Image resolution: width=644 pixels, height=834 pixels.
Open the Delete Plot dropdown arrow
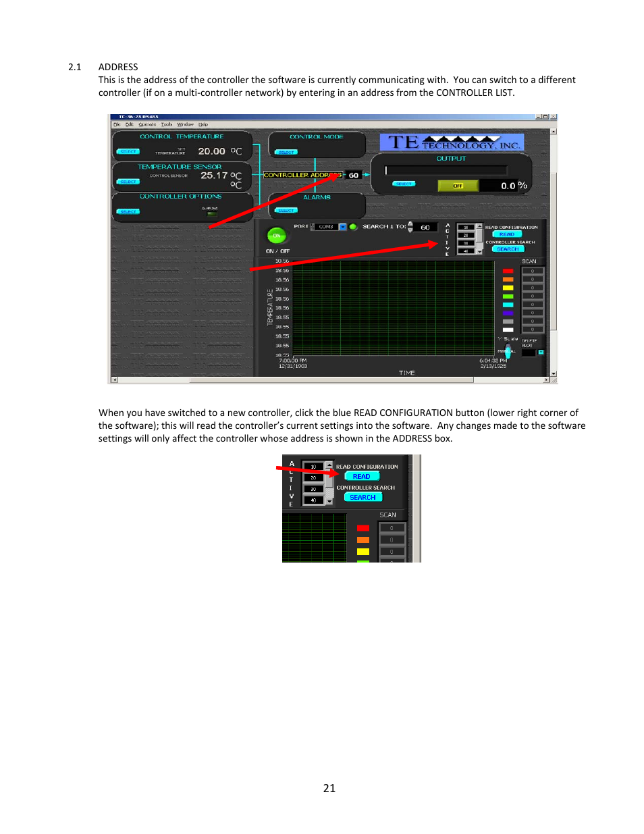tap(541, 353)
